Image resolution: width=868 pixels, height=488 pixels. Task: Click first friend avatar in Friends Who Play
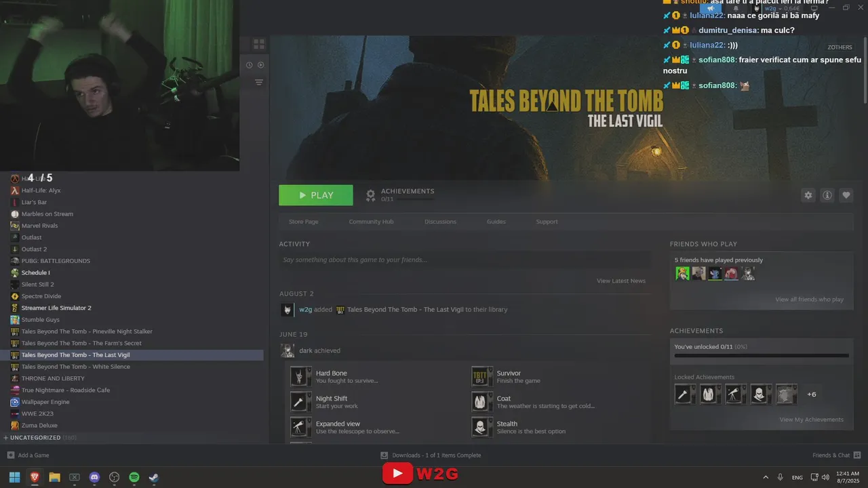coord(682,273)
